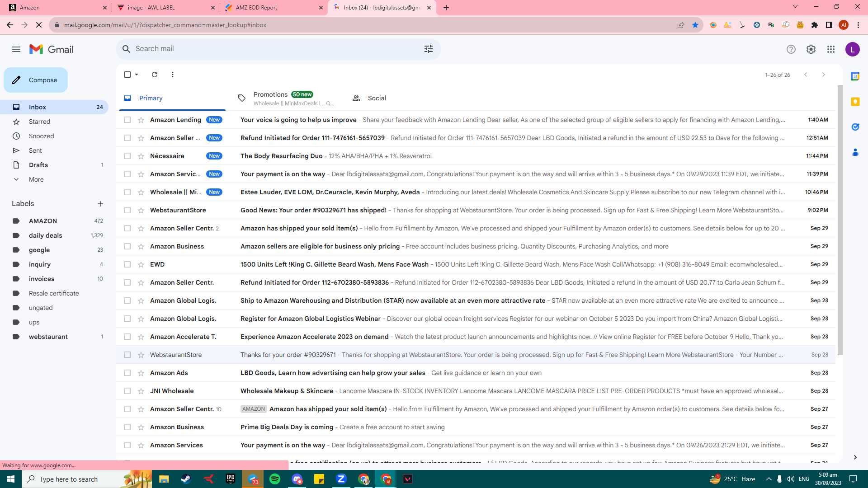
Task: Reload stop button in browser toolbar
Action: [x=39, y=25]
